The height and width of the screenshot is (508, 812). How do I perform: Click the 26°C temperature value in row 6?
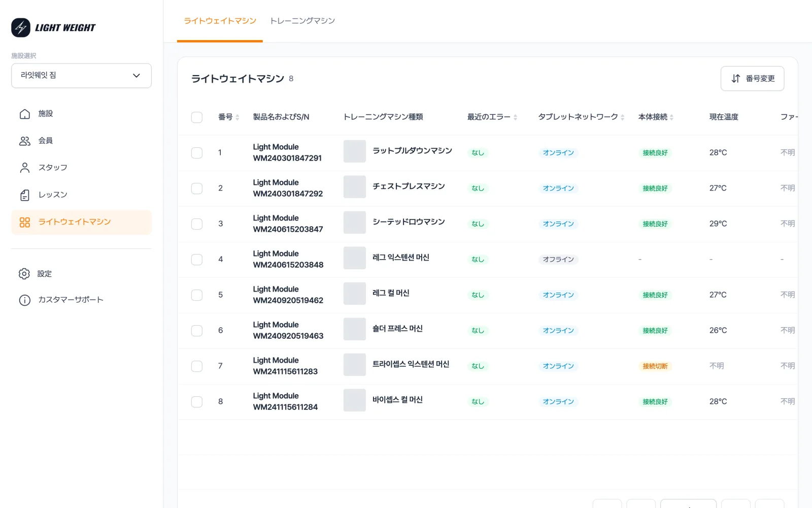718,331
